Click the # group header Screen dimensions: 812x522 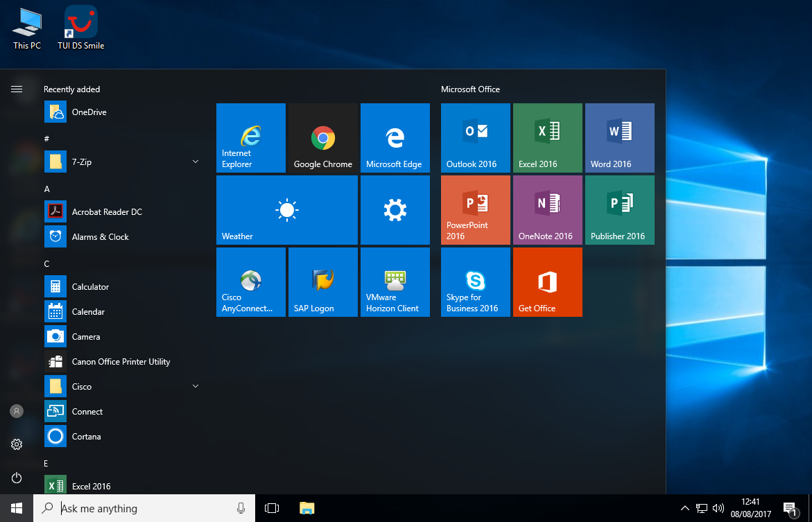coord(46,139)
